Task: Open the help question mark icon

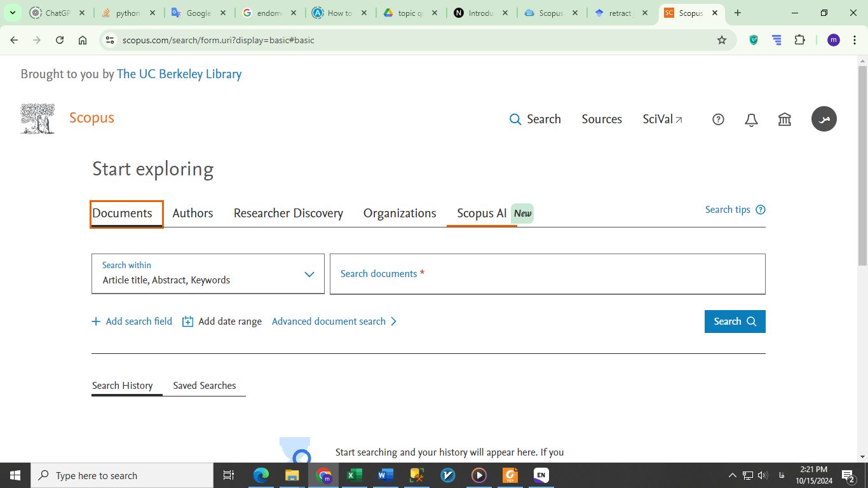Action: point(718,119)
